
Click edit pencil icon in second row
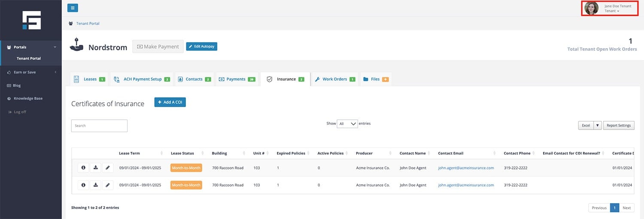(108, 185)
